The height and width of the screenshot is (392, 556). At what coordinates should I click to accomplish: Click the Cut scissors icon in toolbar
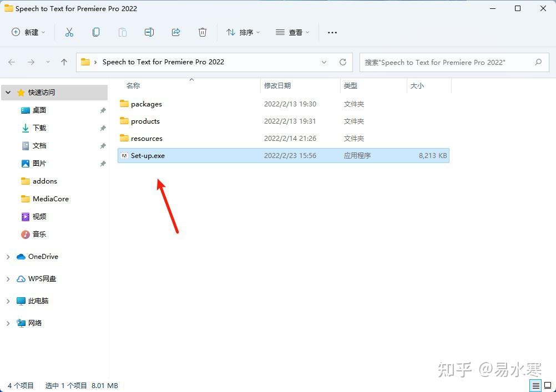click(69, 32)
